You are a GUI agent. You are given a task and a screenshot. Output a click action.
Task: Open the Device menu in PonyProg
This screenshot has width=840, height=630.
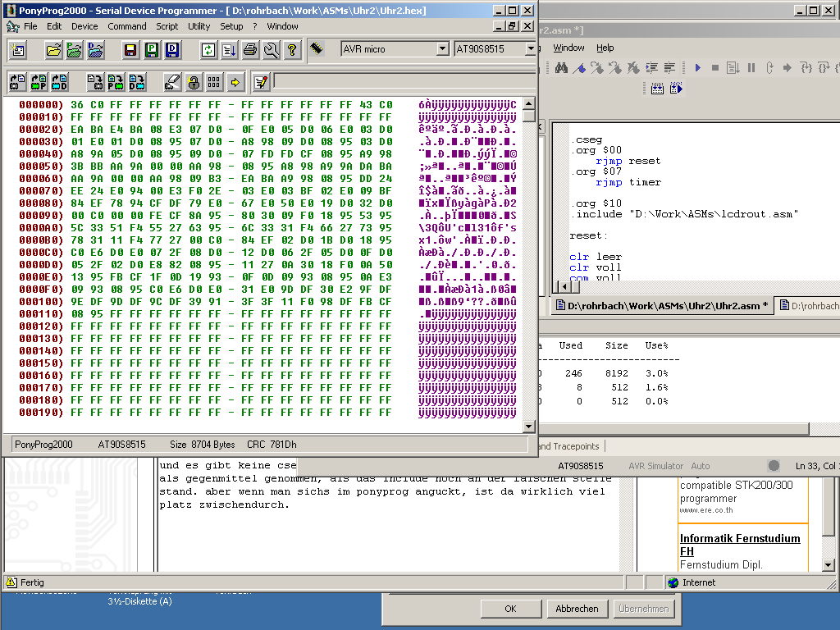(x=84, y=26)
